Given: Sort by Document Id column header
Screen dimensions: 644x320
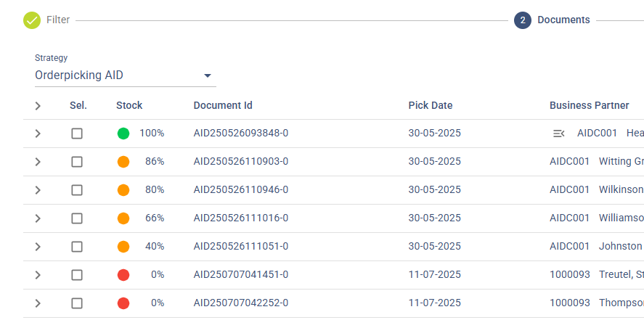Looking at the screenshot, I should click(223, 106).
